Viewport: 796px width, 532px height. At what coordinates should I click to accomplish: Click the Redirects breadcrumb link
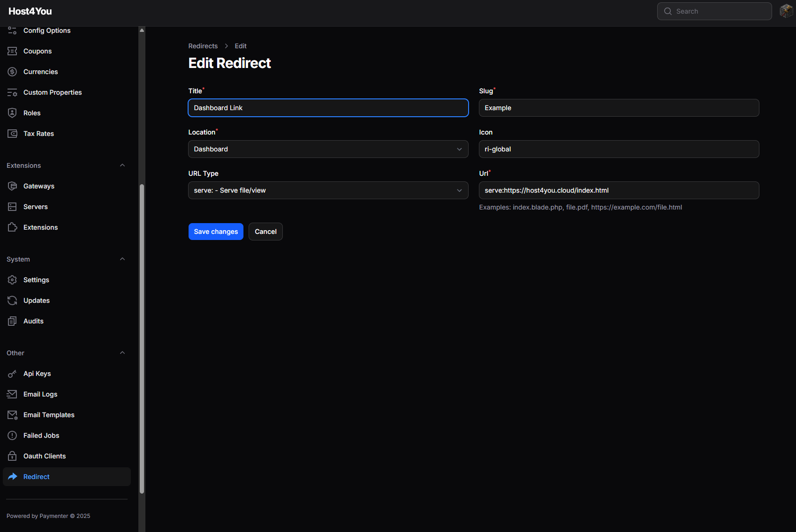point(203,46)
